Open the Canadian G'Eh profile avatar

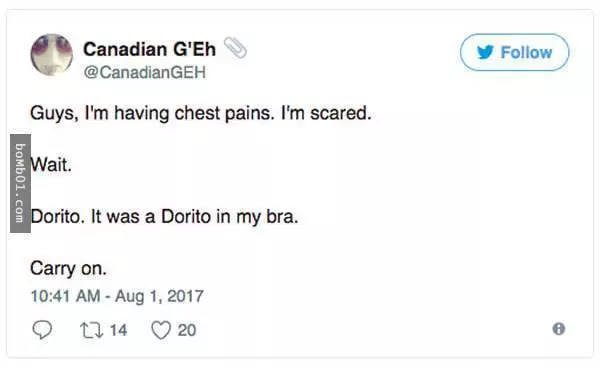point(52,54)
